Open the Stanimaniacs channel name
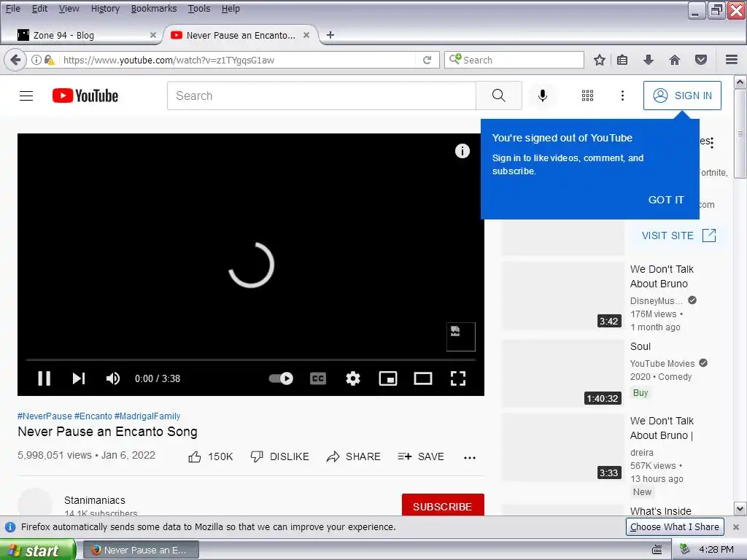 point(95,500)
